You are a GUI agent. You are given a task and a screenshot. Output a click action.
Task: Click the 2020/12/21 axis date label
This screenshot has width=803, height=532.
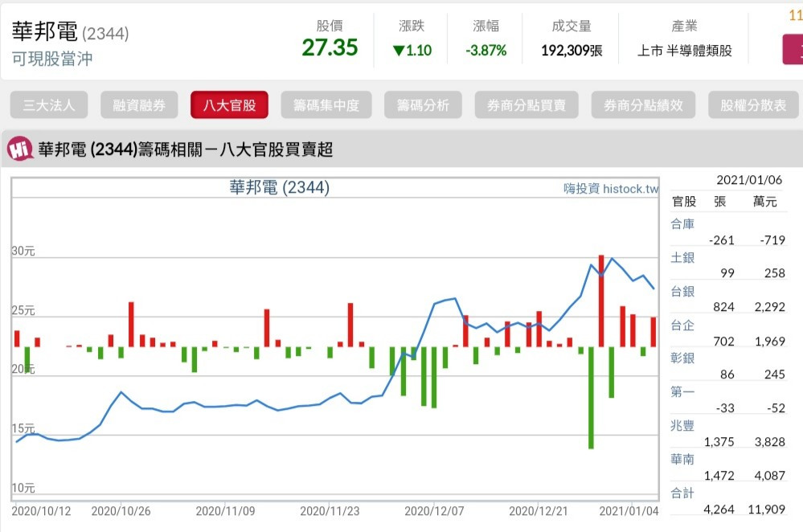click(x=539, y=511)
